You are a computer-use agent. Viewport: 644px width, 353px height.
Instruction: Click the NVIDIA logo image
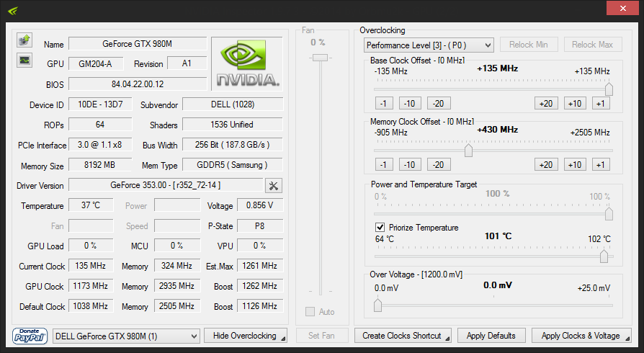click(x=247, y=63)
